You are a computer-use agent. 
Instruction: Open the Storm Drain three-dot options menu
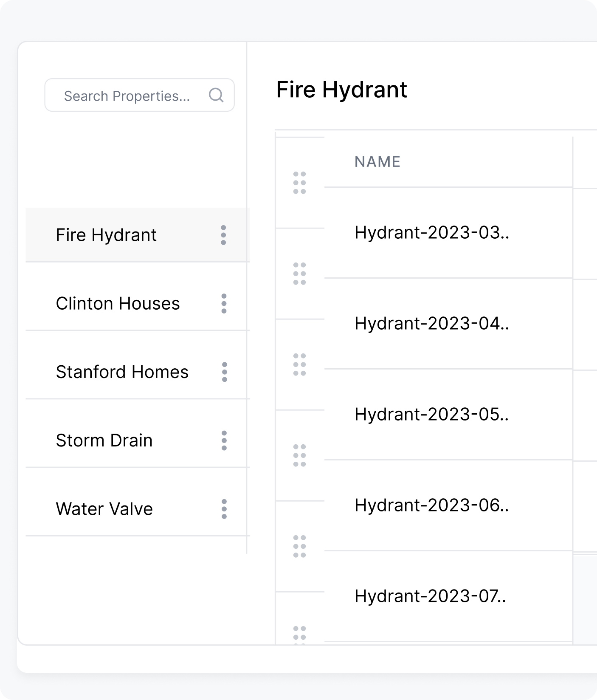coord(224,440)
